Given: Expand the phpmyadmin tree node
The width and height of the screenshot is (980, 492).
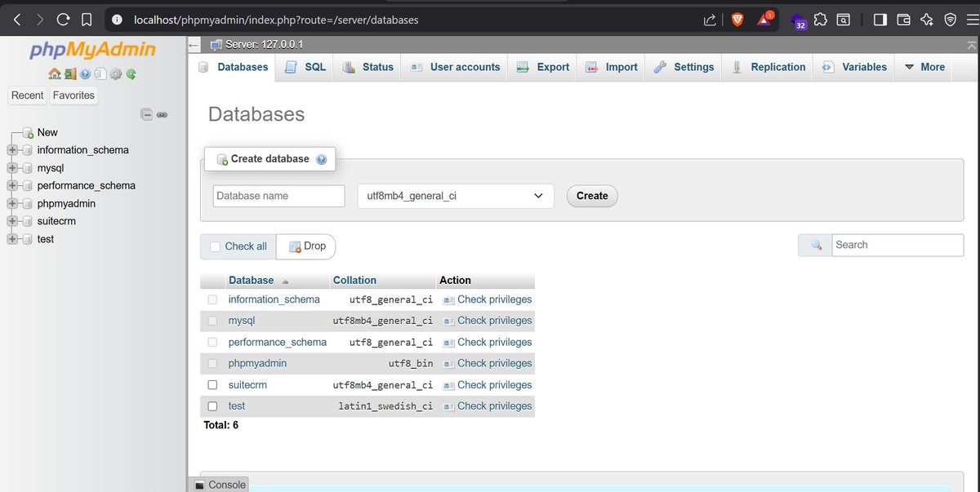Looking at the screenshot, I should [11, 204].
